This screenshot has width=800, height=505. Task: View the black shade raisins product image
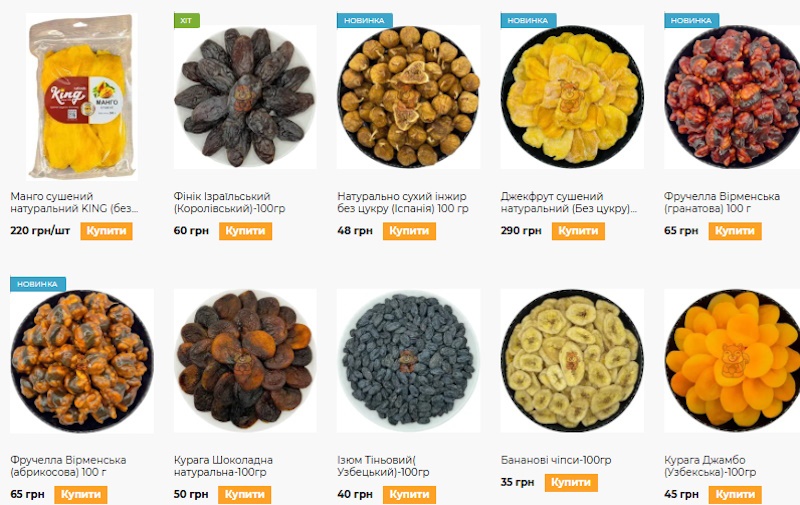409,361
